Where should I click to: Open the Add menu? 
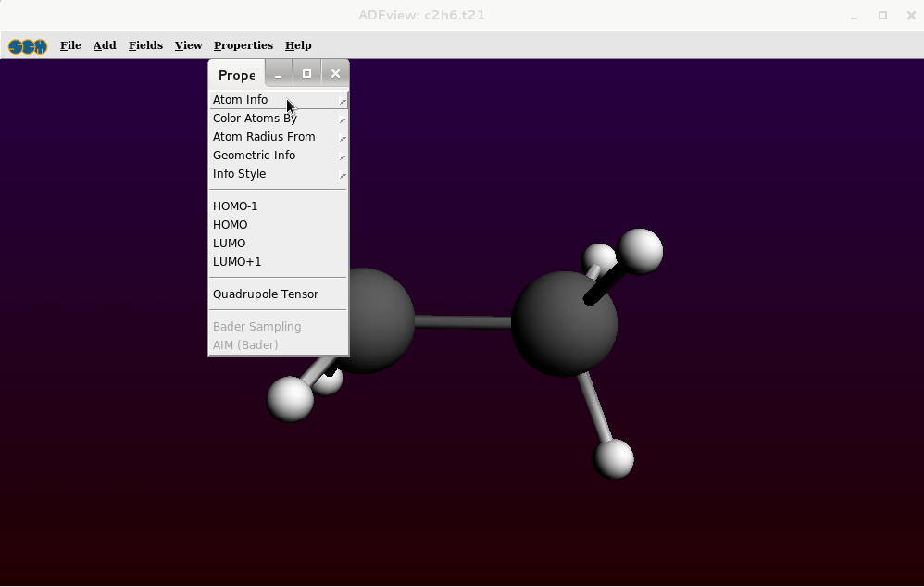point(105,45)
